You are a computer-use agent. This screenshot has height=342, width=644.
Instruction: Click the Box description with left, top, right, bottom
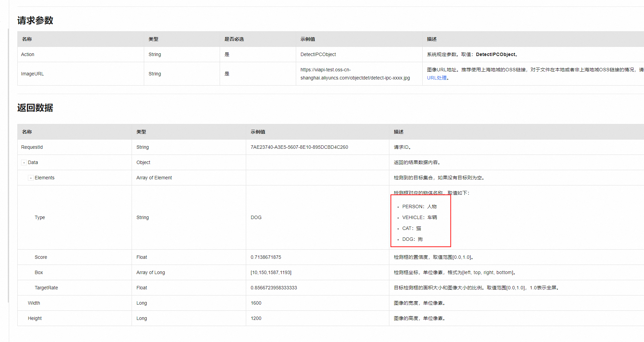tap(456, 272)
